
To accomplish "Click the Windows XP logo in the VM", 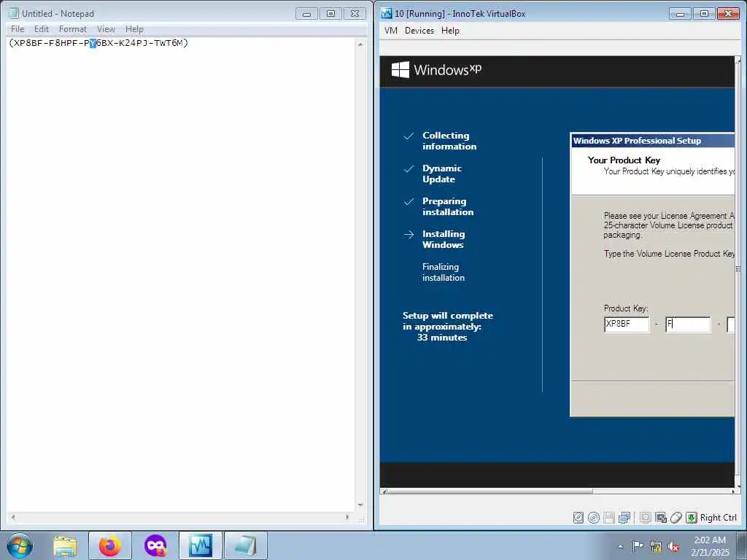I will point(436,69).
